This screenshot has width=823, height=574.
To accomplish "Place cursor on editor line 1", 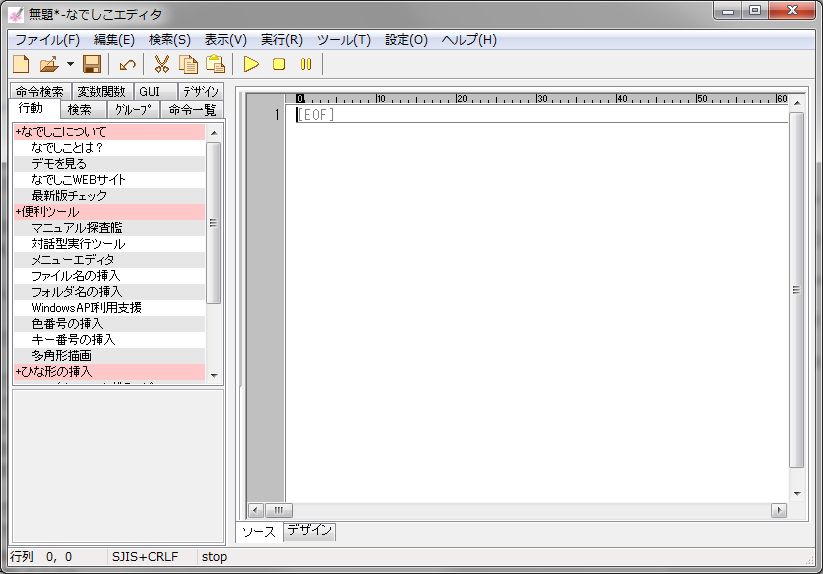I will [x=536, y=114].
